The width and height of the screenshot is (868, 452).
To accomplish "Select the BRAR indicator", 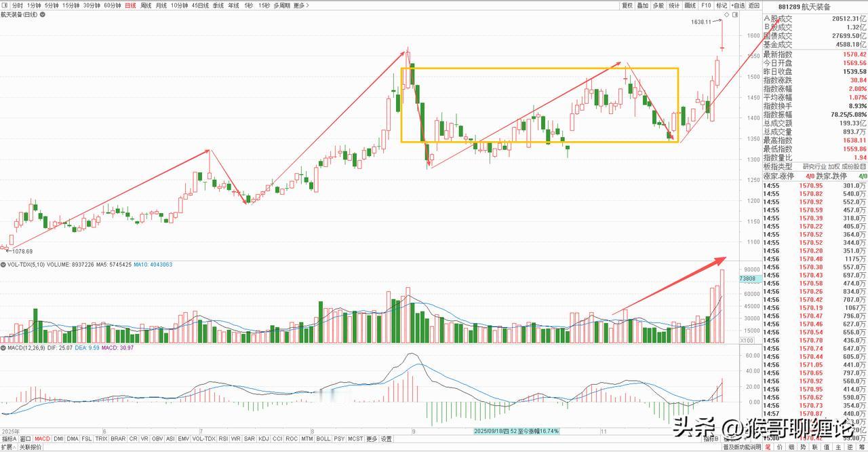I will pos(118,439).
